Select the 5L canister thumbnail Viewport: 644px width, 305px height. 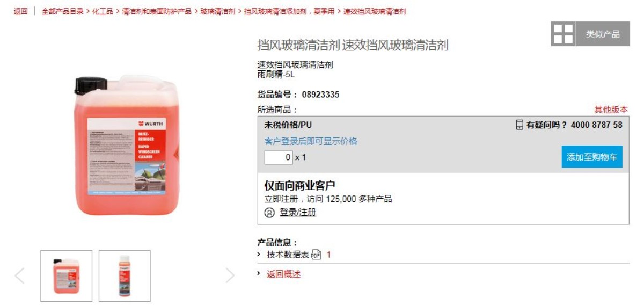point(67,276)
